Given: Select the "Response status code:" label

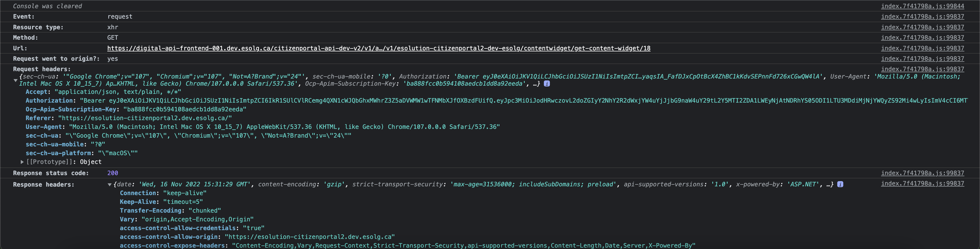Looking at the screenshot, I should click(51, 173).
